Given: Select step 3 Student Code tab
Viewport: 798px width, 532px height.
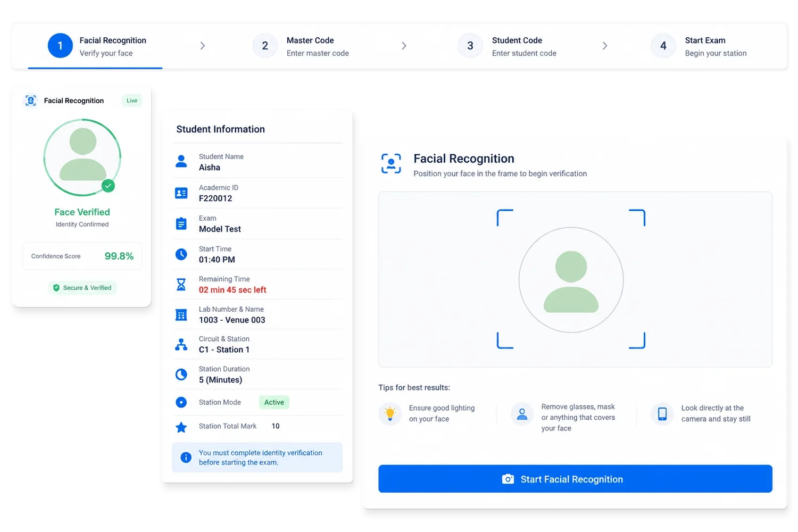Looking at the screenshot, I should click(x=507, y=46).
